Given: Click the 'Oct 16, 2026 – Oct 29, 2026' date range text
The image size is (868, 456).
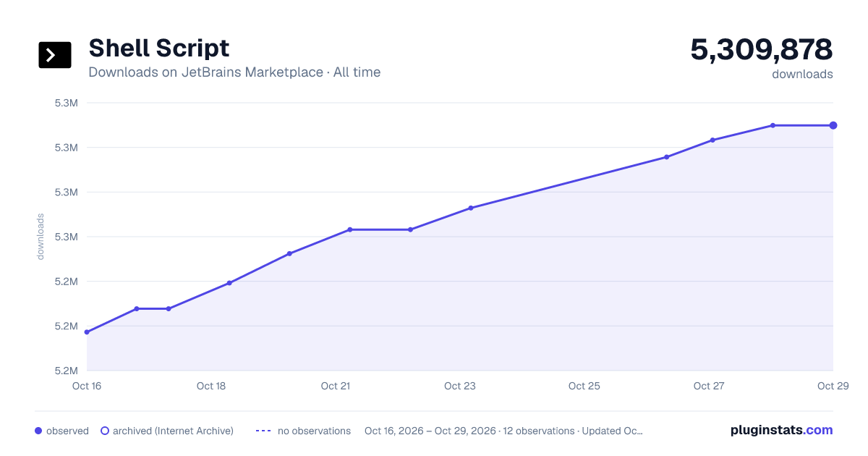Looking at the screenshot, I should click(430, 431).
